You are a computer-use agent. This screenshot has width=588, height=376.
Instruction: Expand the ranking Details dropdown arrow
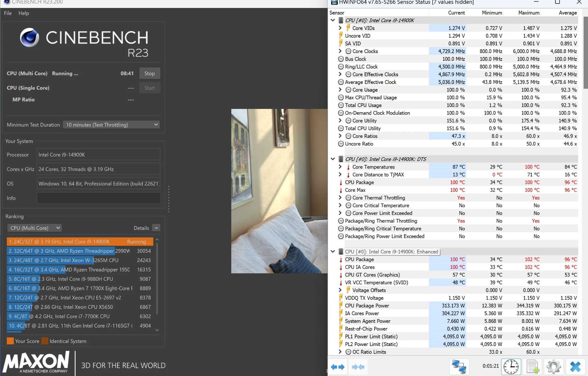156,228
